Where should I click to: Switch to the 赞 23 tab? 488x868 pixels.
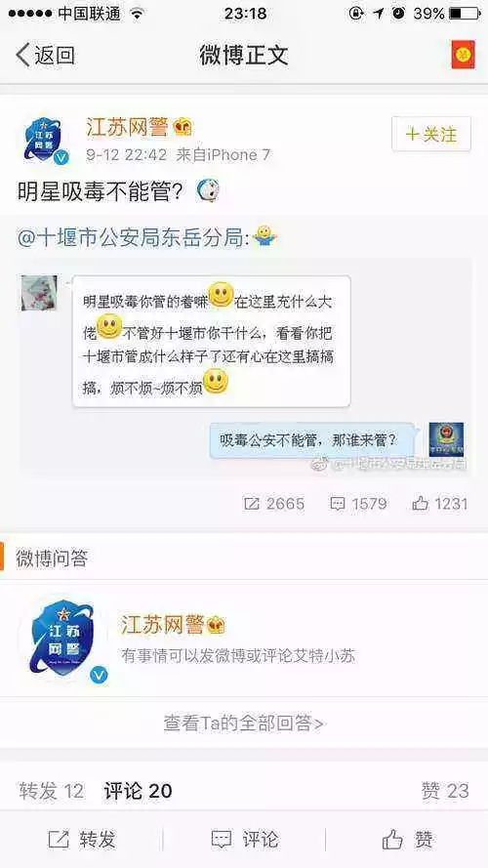click(445, 791)
